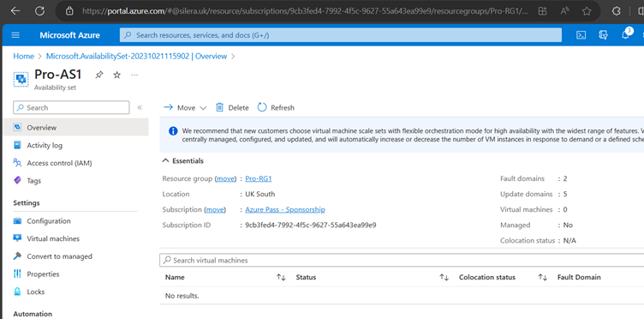Open the apps/split-screen icon in address bar
The height and width of the screenshot is (319, 644).
[x=543, y=11]
